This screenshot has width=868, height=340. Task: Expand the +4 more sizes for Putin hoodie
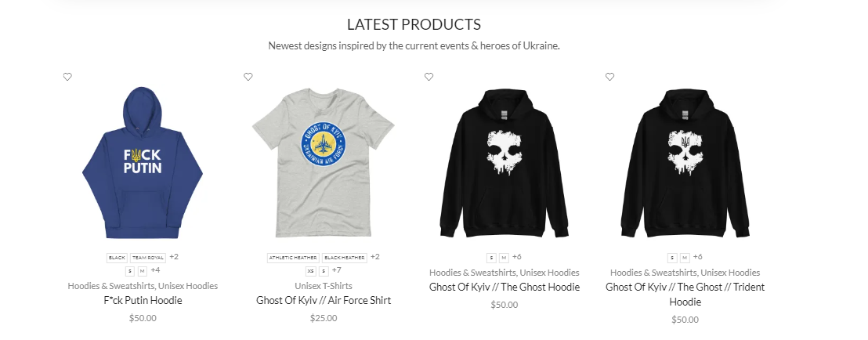[155, 270]
